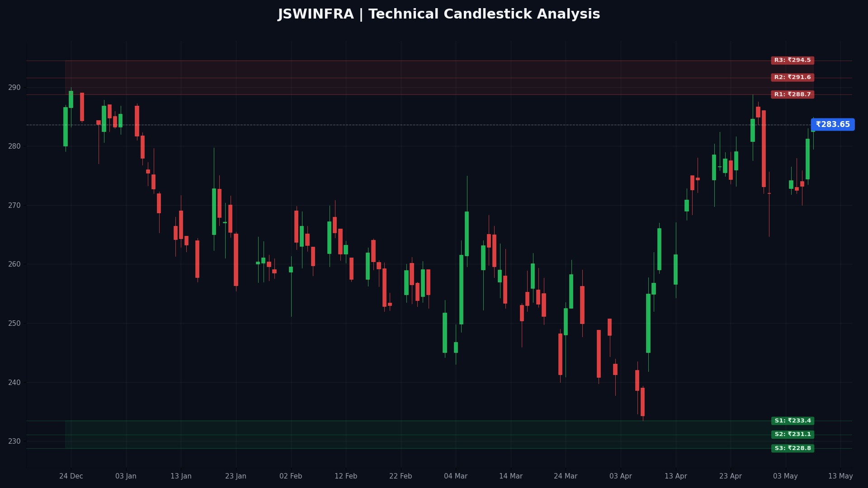Click the 230 price axis label

pyautogui.click(x=14, y=441)
